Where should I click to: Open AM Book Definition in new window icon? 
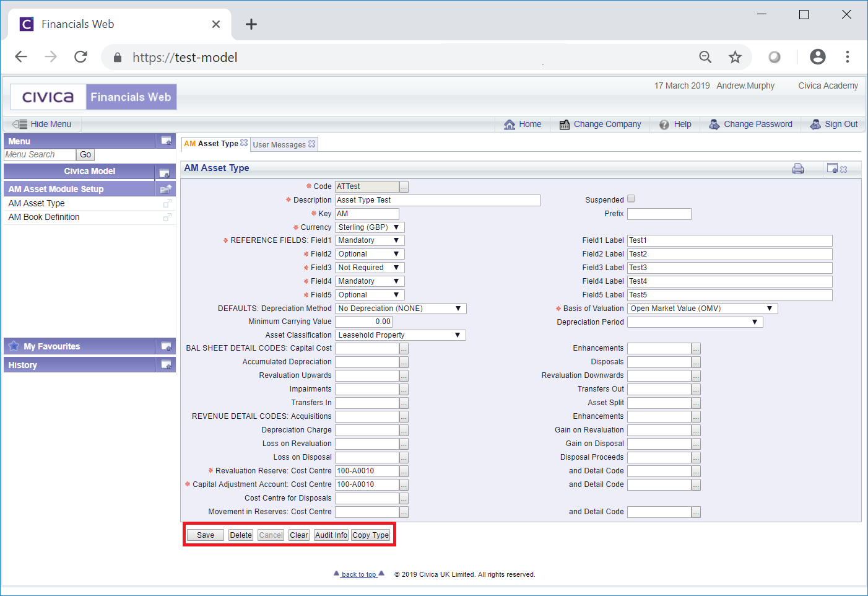[x=167, y=217]
